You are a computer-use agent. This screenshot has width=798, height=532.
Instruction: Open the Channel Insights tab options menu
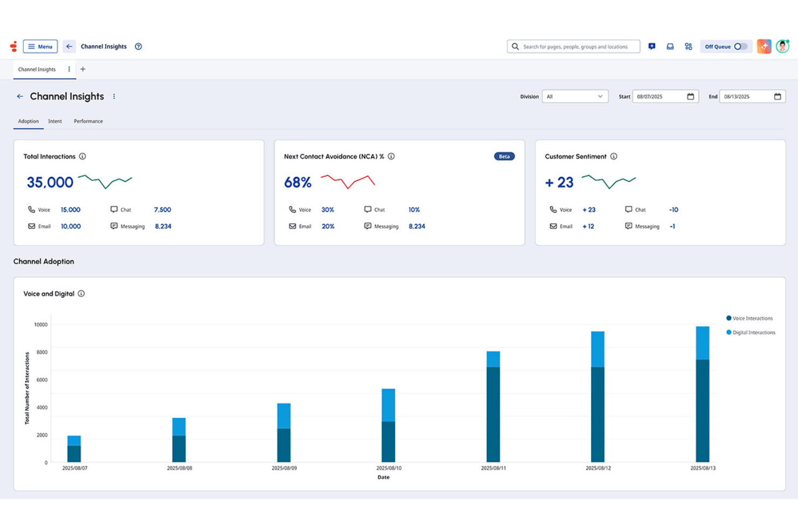point(69,69)
